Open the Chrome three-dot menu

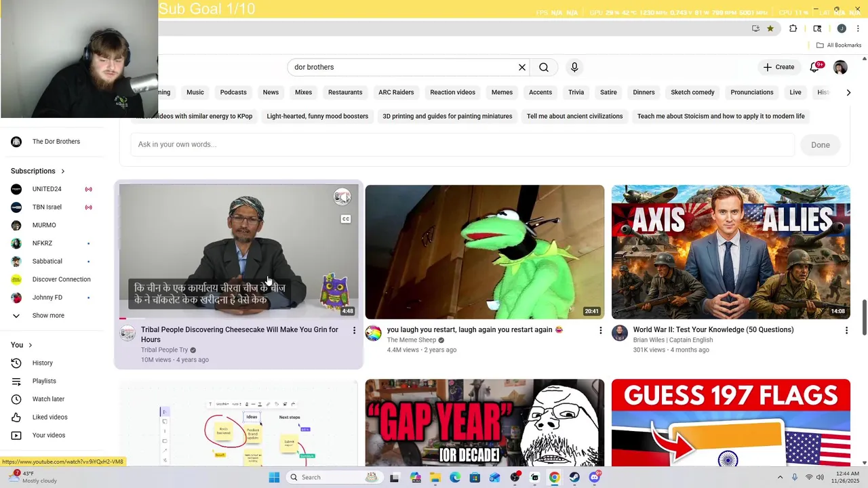tap(858, 28)
